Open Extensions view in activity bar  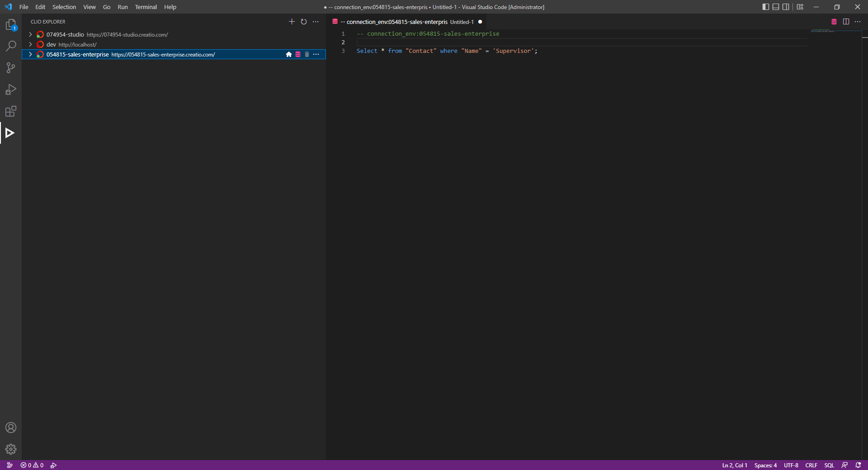pos(11,111)
